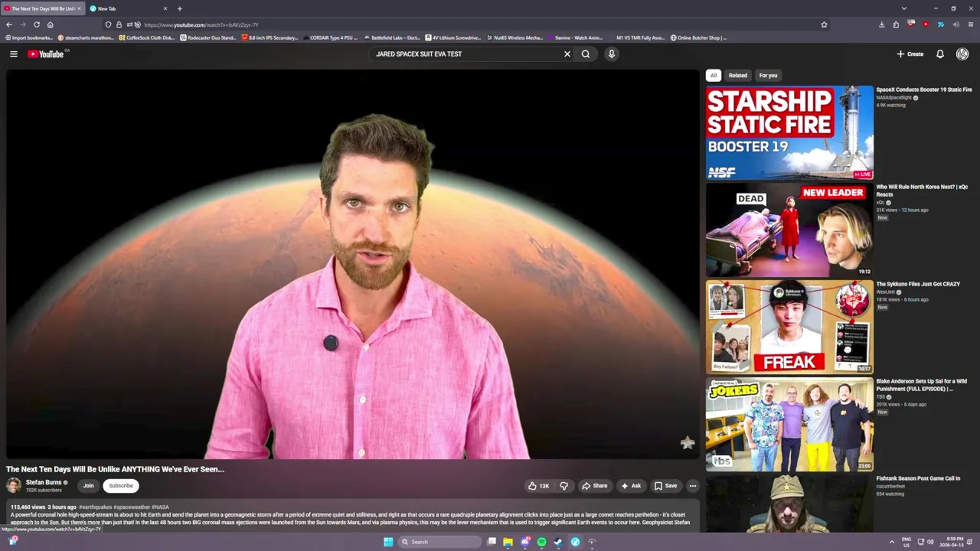Select the All filter chip

[x=714, y=76]
